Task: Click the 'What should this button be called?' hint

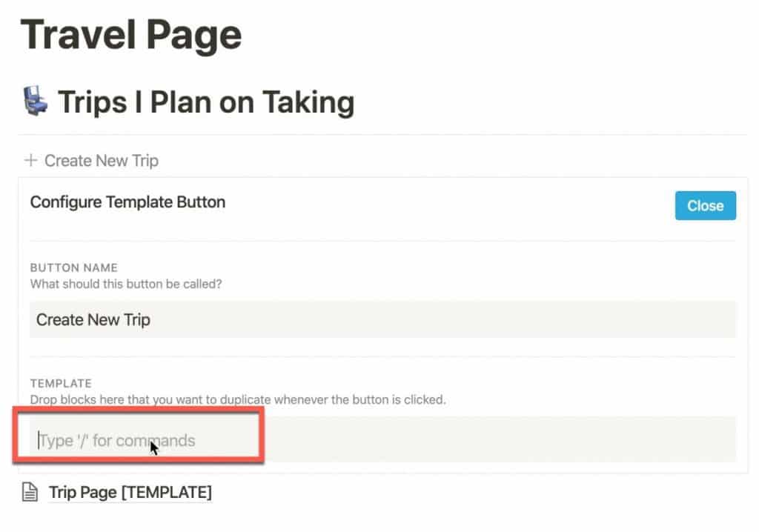Action: click(126, 284)
